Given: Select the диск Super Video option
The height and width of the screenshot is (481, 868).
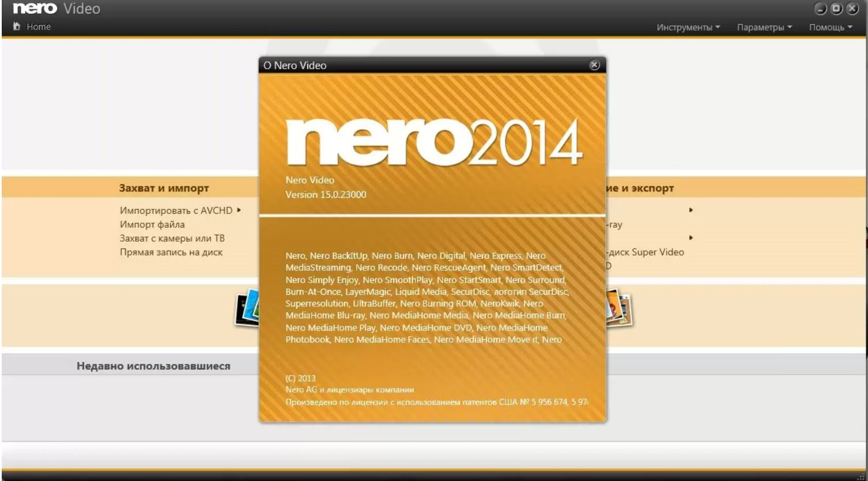Looking at the screenshot, I should pyautogui.click(x=645, y=252).
